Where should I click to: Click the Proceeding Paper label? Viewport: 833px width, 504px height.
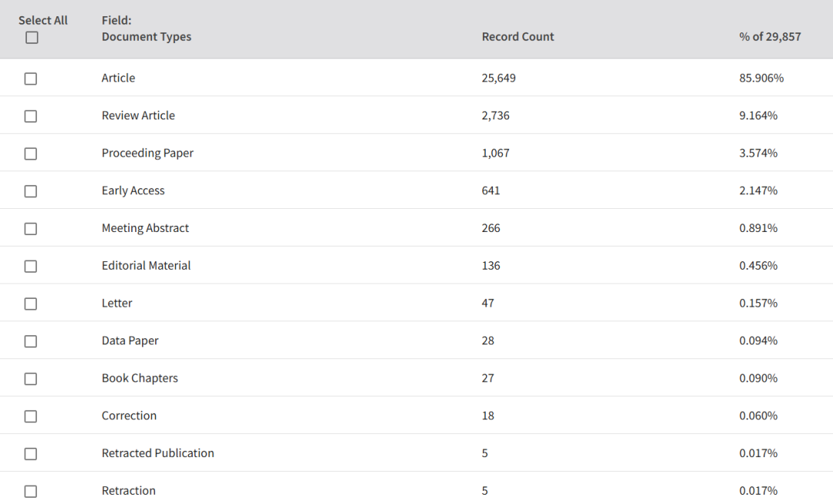point(147,153)
